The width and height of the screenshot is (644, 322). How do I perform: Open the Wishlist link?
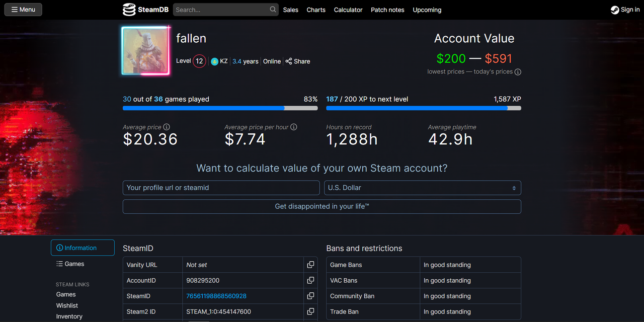tap(67, 305)
